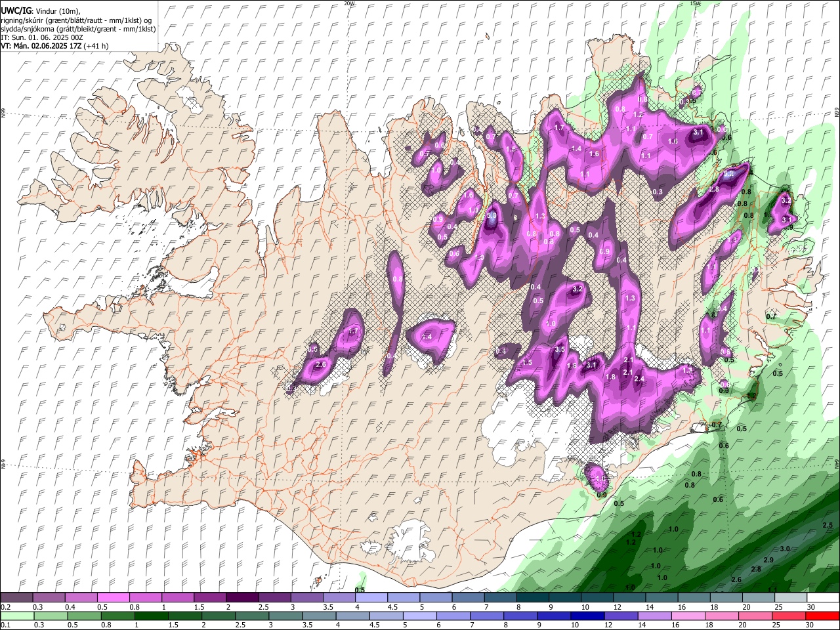
Task: Click the violet 12 rain-scale swatch
Action: click(621, 616)
